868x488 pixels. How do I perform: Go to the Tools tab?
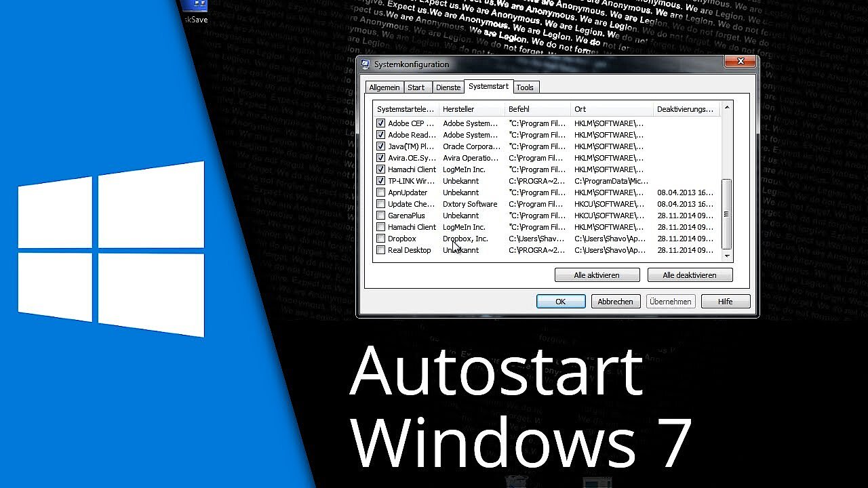coord(525,87)
